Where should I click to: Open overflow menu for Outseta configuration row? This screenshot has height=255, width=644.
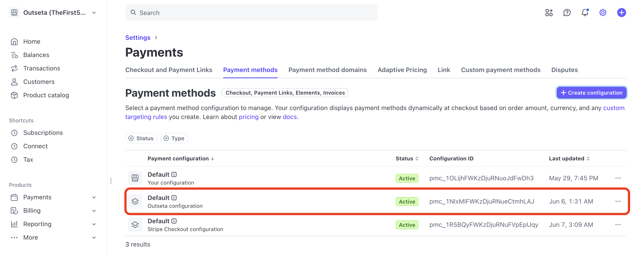[x=618, y=201]
